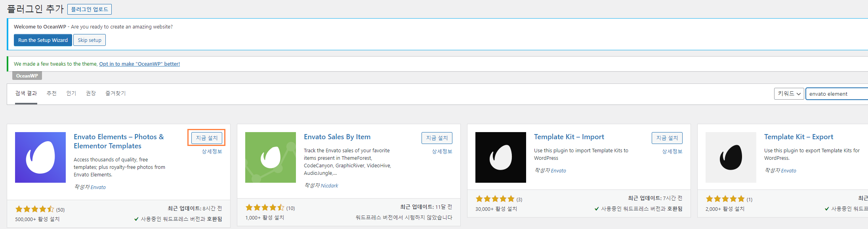Click the 플러그인 추가 page heading
868x229 pixels.
pos(36,9)
